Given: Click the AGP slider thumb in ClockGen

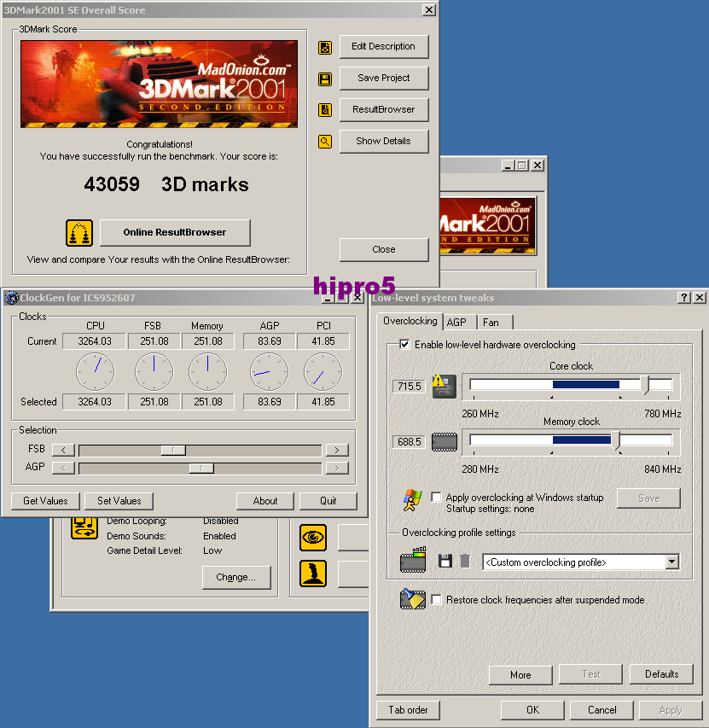Looking at the screenshot, I should 201,468.
